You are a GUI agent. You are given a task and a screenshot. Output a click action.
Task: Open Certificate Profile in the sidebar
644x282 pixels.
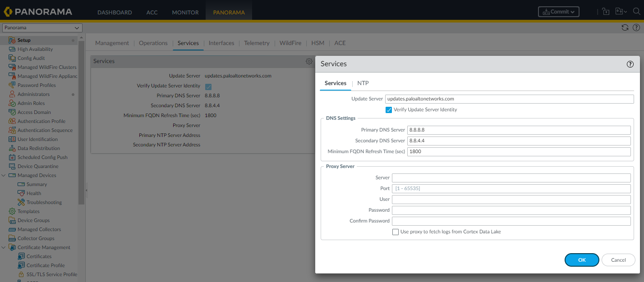point(46,265)
